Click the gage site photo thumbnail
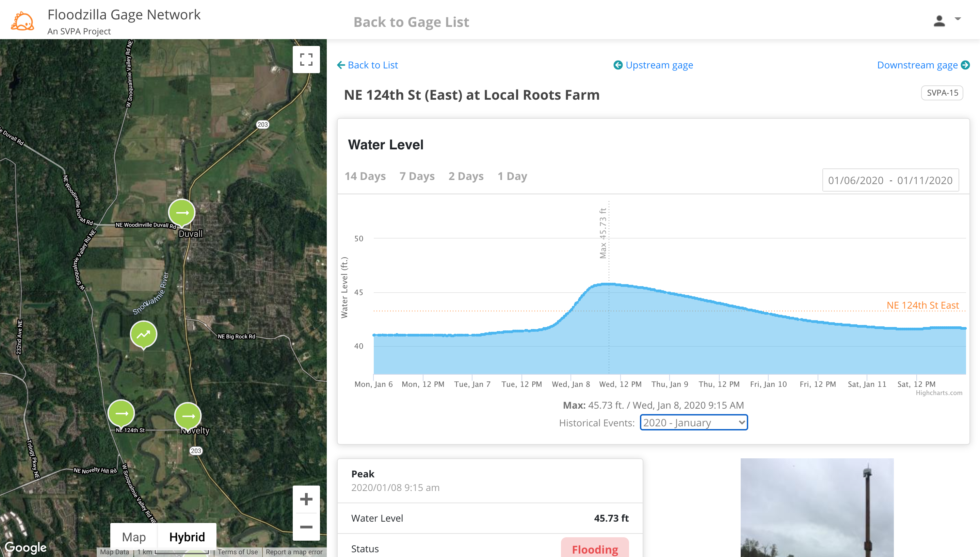The height and width of the screenshot is (557, 980). coord(817,508)
